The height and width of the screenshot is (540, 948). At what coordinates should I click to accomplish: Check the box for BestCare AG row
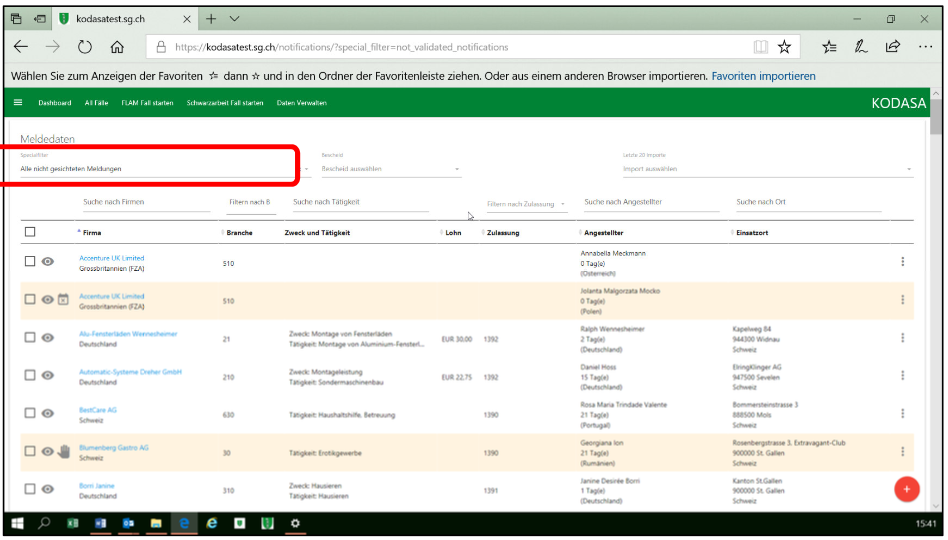coord(30,413)
